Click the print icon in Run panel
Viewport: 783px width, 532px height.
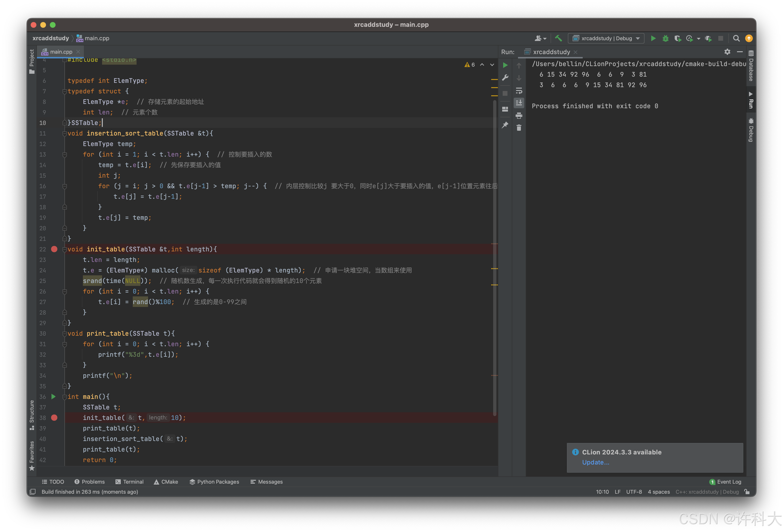coord(519,116)
